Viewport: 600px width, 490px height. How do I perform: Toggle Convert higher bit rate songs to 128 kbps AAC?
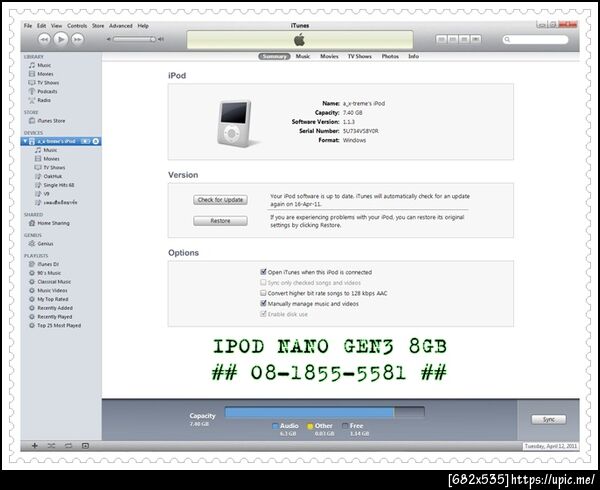263,293
